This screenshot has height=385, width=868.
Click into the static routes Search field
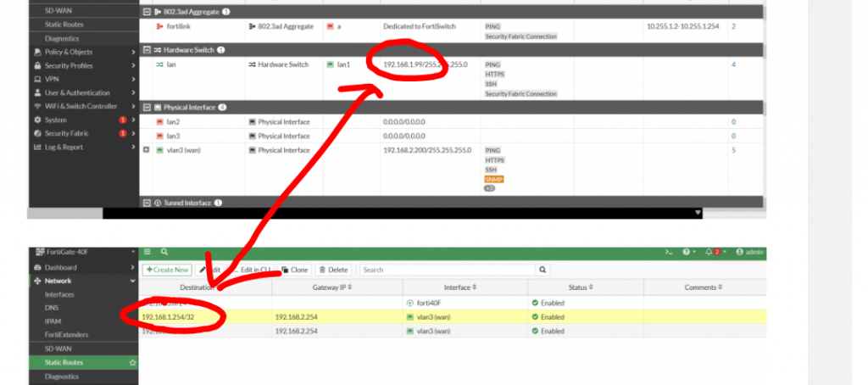(448, 270)
